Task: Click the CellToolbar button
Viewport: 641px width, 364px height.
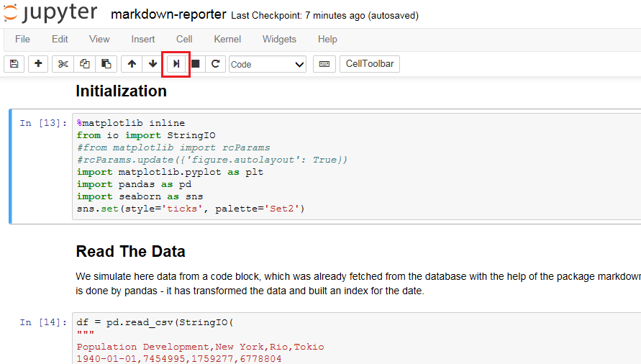Action: tap(370, 64)
